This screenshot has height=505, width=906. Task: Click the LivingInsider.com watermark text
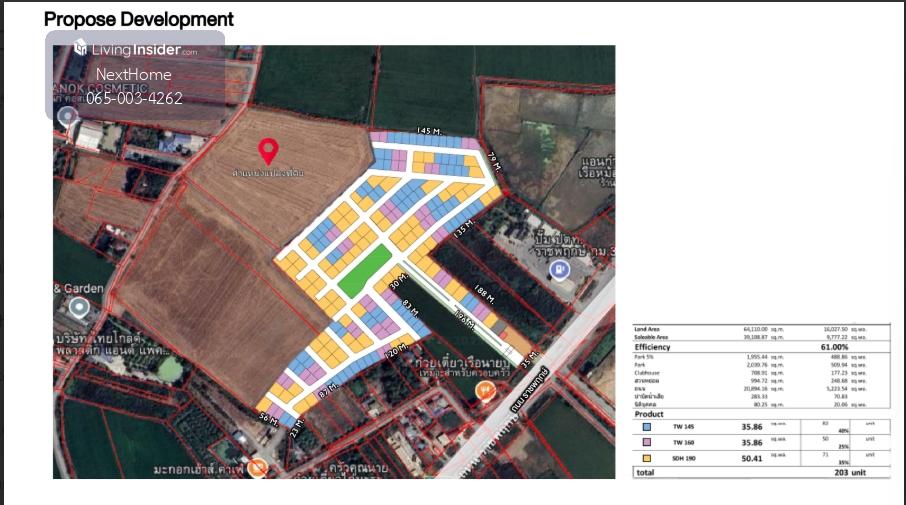point(144,50)
